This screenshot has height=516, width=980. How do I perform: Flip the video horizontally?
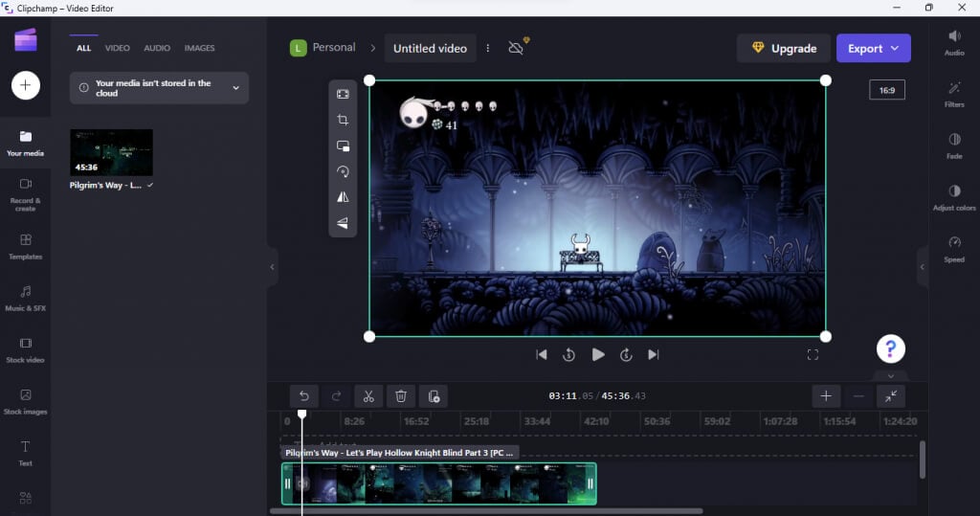point(343,196)
